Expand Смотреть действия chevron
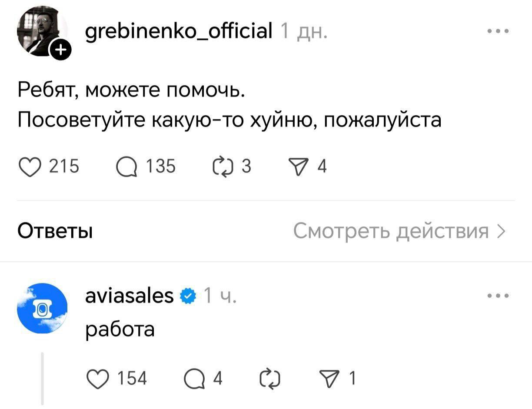Image resolution: width=532 pixels, height=409 pixels. click(501, 231)
